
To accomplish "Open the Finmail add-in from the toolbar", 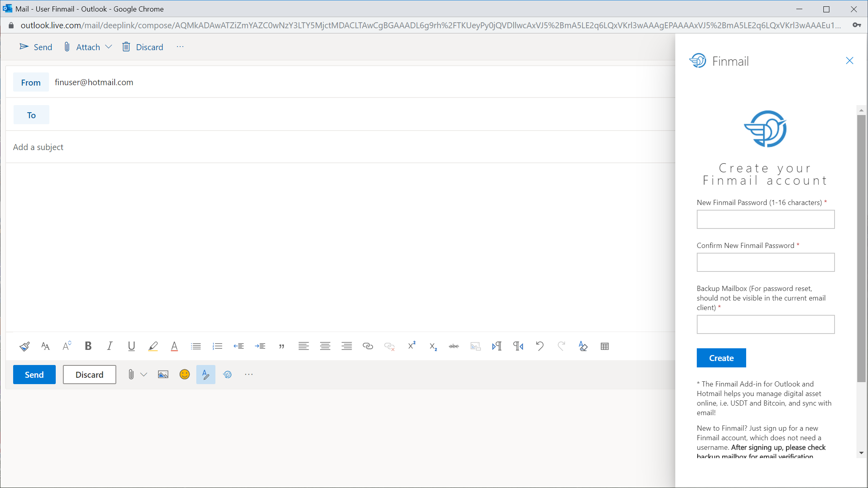I will [227, 374].
